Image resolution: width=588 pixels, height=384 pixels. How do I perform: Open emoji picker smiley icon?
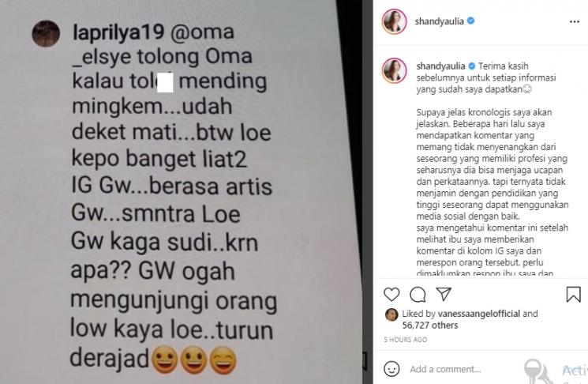click(x=391, y=369)
